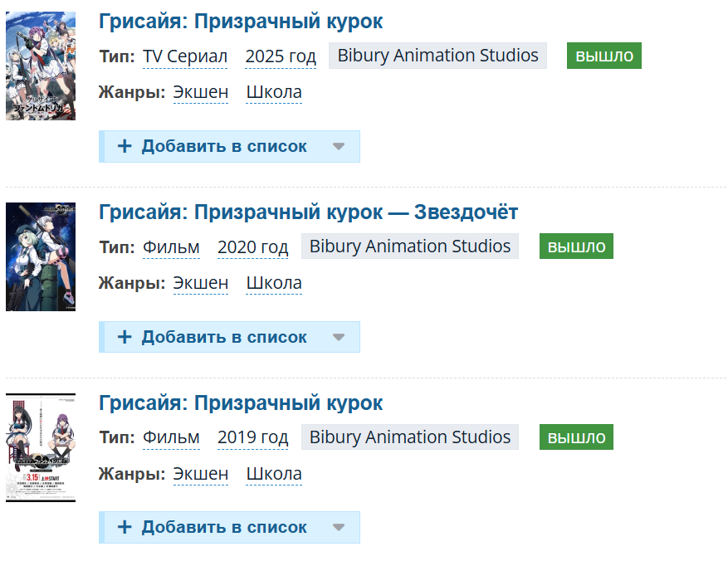Click Фильм type link for 2019 film
Image resolution: width=728 pixels, height=566 pixels.
171,437
